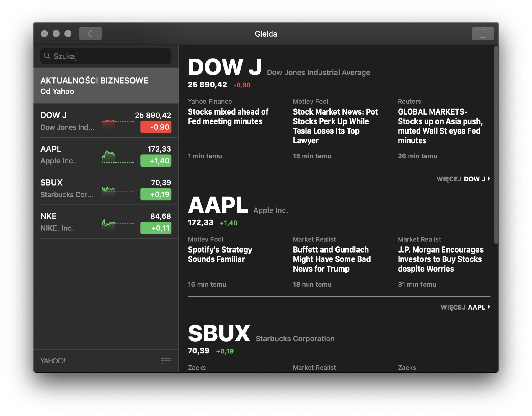Open 'GLOBAL MARKETS-Stocks up on Asia push' article

tap(440, 126)
